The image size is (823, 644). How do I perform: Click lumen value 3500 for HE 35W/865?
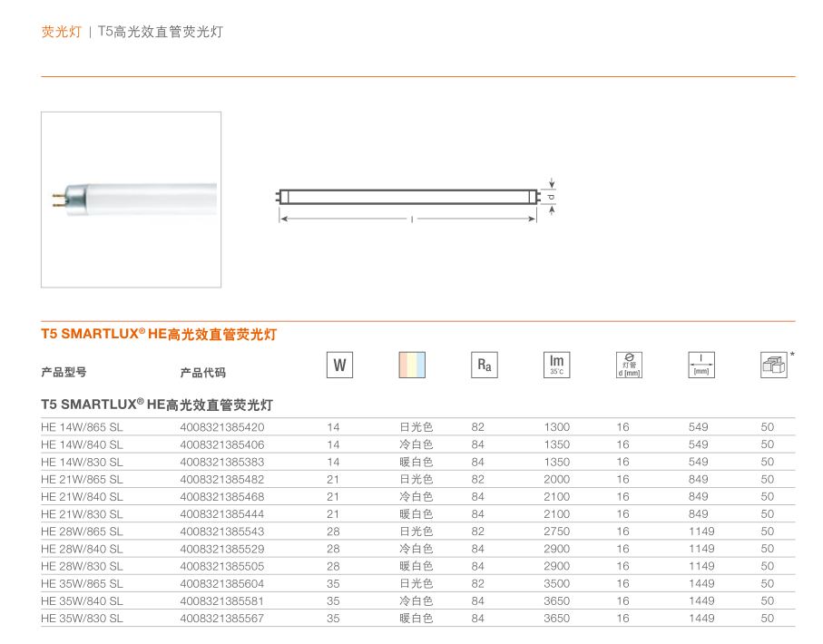[557, 583]
